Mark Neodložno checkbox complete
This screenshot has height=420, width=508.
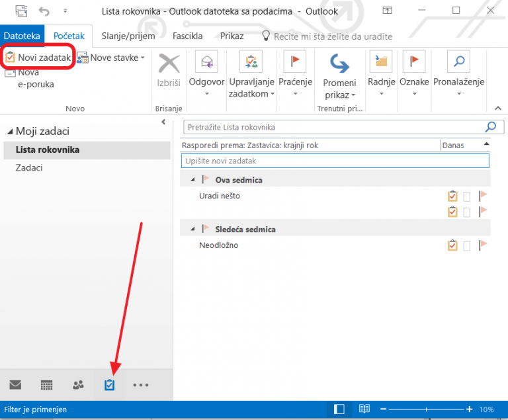coord(466,246)
